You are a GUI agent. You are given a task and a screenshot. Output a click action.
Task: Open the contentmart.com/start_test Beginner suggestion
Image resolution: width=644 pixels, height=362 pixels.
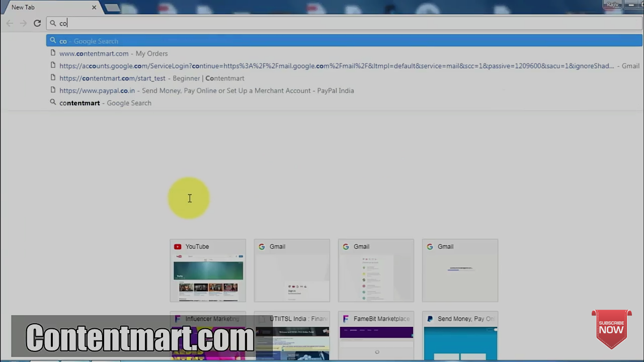[x=344, y=78]
